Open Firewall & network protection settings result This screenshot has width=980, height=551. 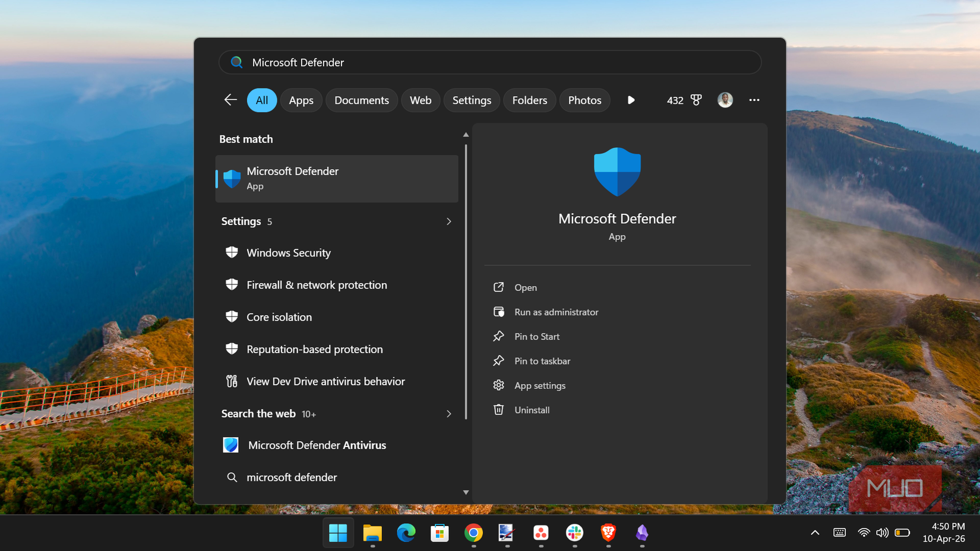tap(317, 284)
